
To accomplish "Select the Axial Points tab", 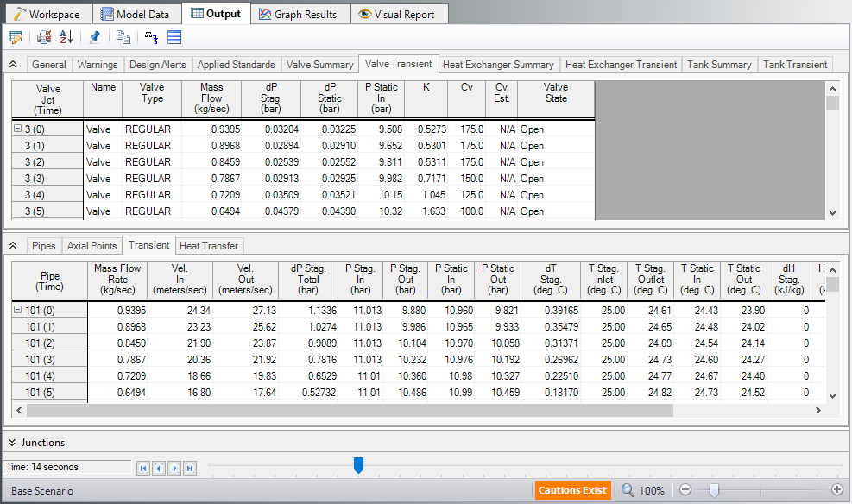I will (92, 246).
